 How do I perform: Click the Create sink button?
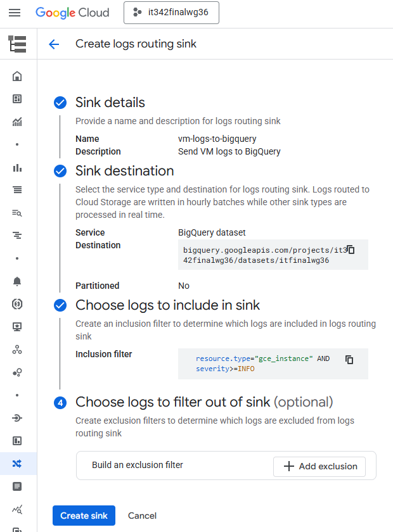click(84, 516)
